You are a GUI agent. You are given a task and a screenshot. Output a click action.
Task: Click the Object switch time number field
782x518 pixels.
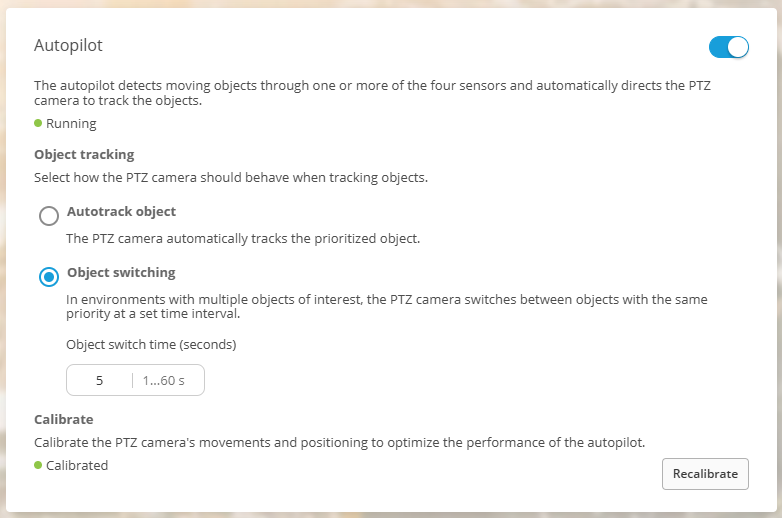click(x=100, y=380)
